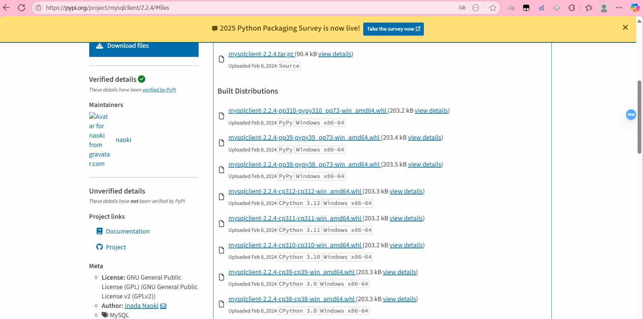The image size is (644, 319).
Task: Click file icon beside pp39 wheel
Action: pos(221,143)
